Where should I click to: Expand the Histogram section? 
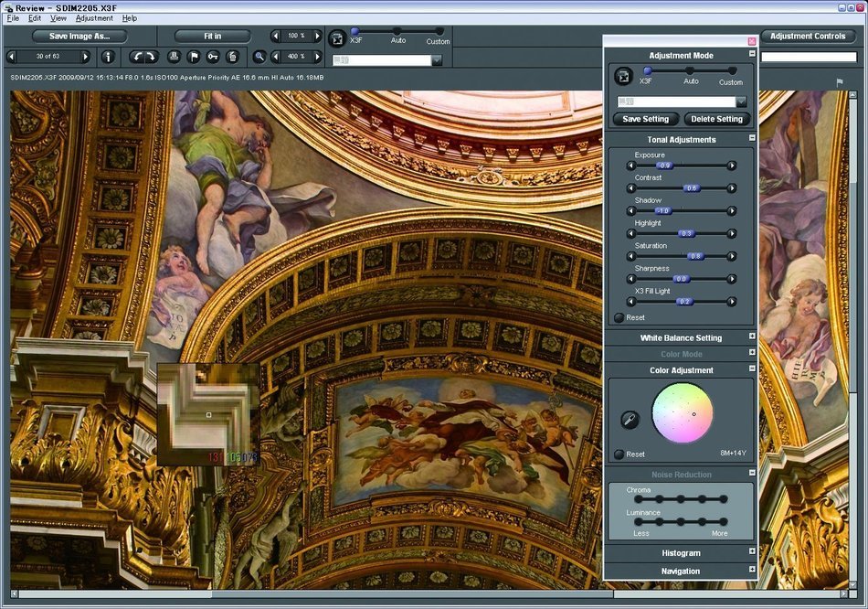click(752, 551)
